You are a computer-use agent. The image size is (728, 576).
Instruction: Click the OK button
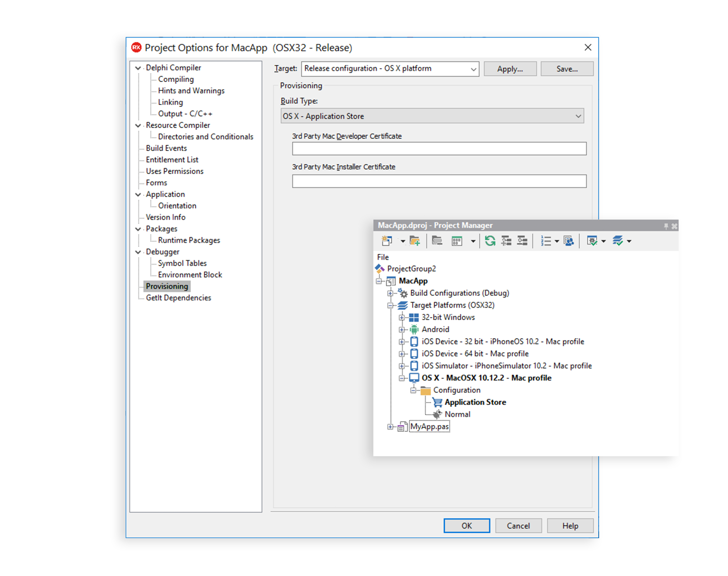(x=467, y=526)
